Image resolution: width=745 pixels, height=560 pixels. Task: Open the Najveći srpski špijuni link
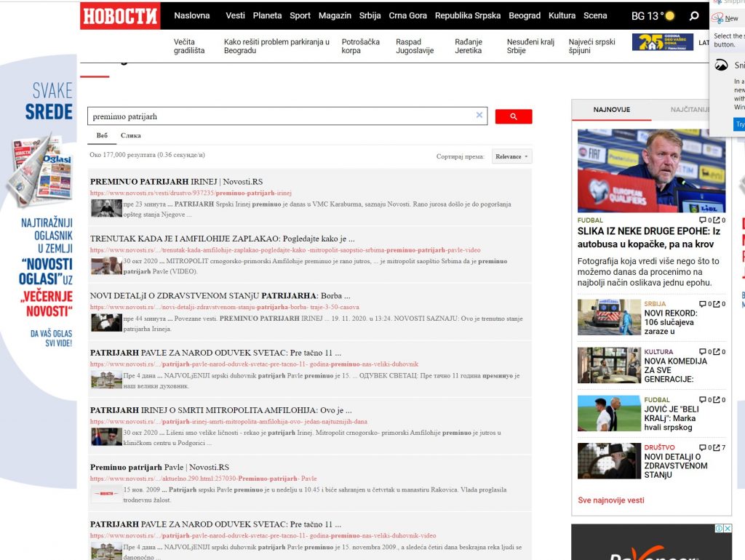click(x=591, y=46)
